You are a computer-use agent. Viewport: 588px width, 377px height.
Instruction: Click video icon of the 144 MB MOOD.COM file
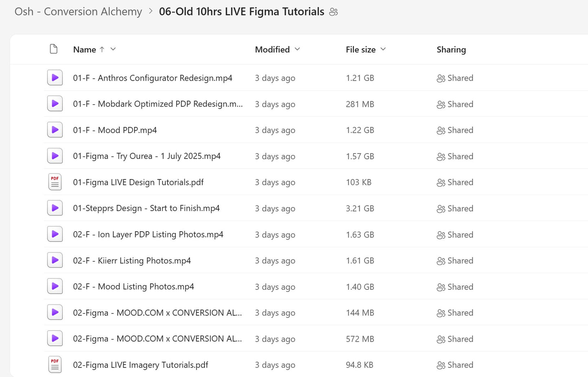tap(55, 312)
